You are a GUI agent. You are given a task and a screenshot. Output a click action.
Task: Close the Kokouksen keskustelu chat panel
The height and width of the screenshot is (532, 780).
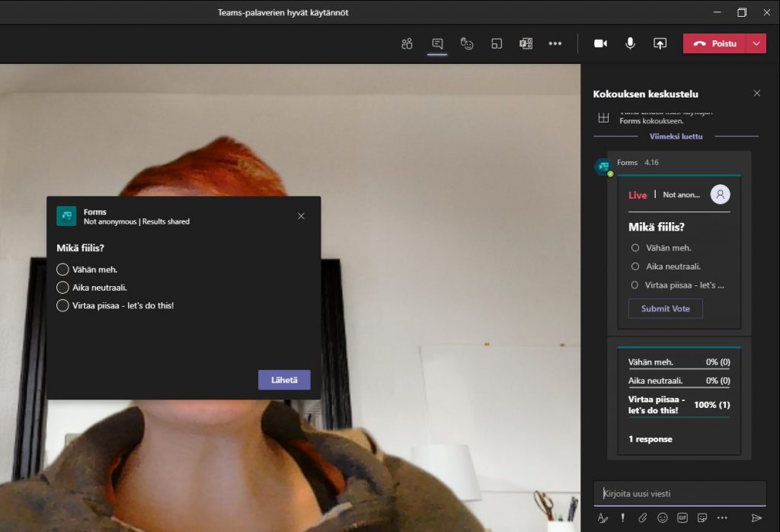pyautogui.click(x=756, y=93)
